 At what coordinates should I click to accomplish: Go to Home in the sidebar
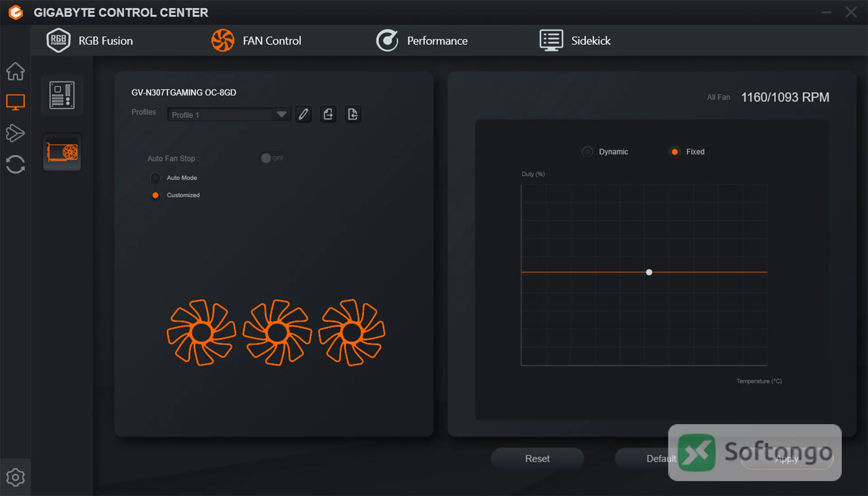tap(15, 71)
